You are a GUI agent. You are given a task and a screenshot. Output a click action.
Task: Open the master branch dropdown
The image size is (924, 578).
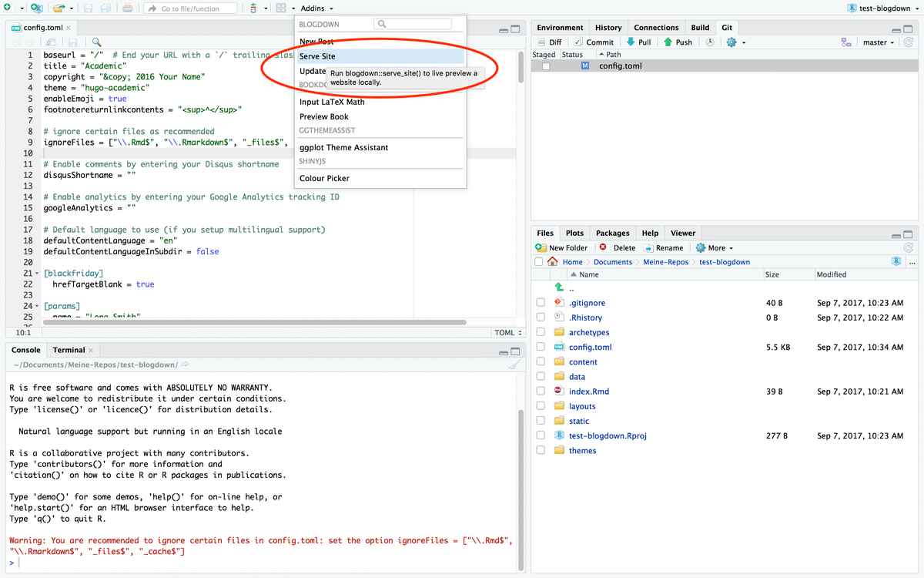879,42
